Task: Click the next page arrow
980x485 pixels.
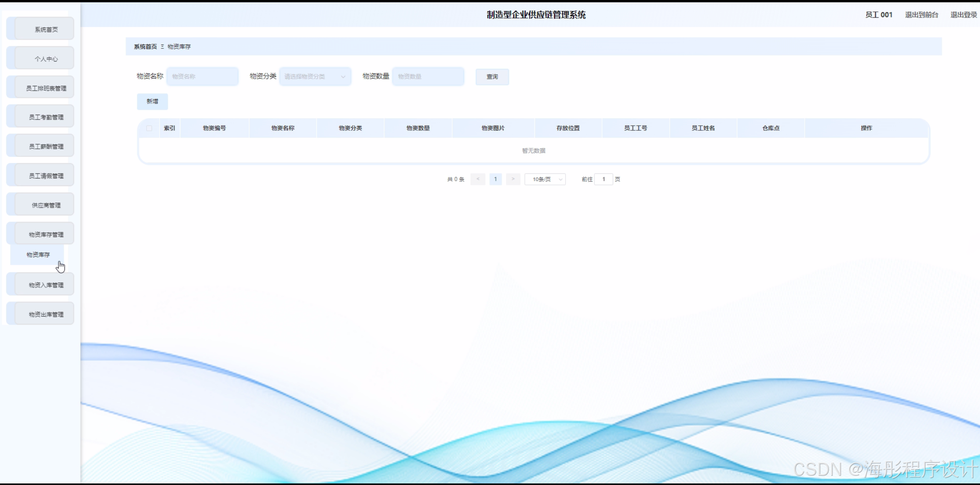Action: coord(513,179)
